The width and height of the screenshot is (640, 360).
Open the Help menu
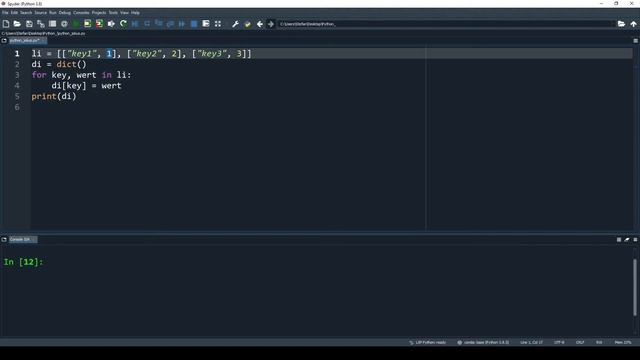tap(135, 13)
